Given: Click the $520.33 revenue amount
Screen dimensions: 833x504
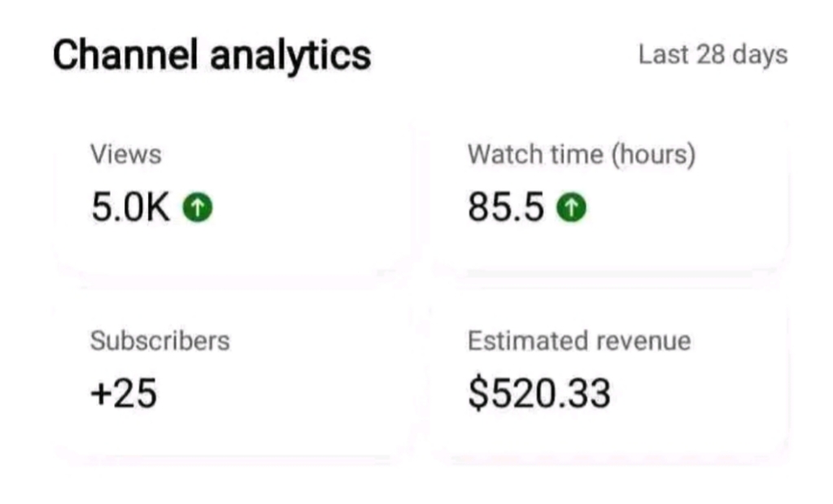Looking at the screenshot, I should pyautogui.click(x=539, y=394).
